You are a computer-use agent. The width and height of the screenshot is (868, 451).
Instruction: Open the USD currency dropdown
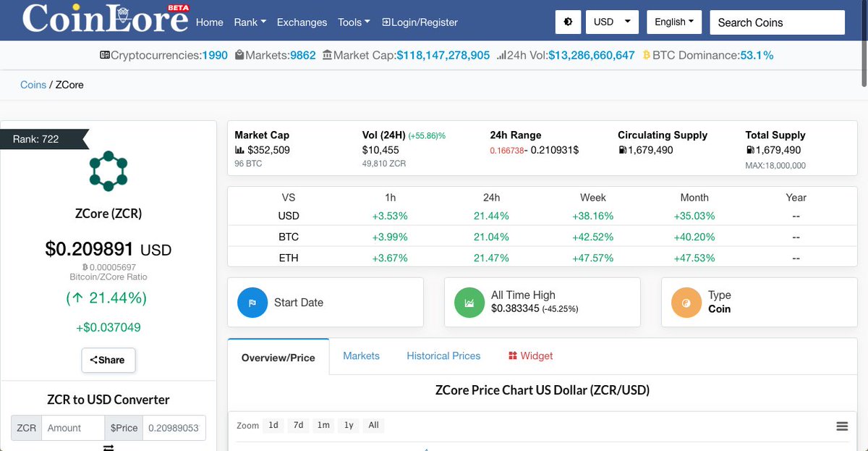[x=611, y=22]
